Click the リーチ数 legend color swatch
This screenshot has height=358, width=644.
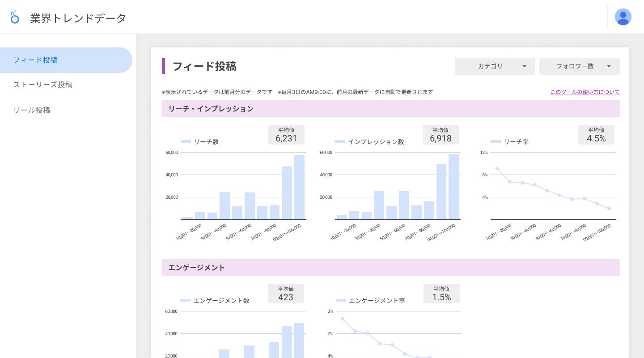186,142
